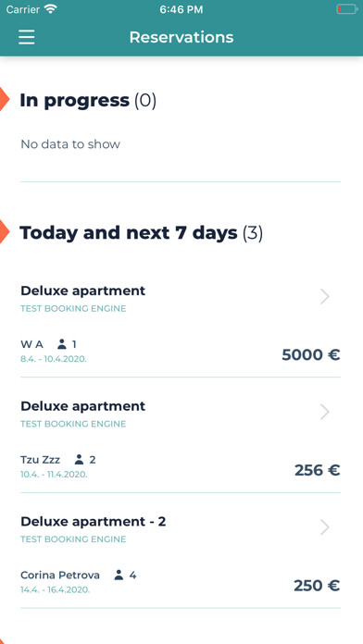Image resolution: width=363 pixels, height=644 pixels.
Task: Tap the Reservations title in header
Action: click(181, 37)
